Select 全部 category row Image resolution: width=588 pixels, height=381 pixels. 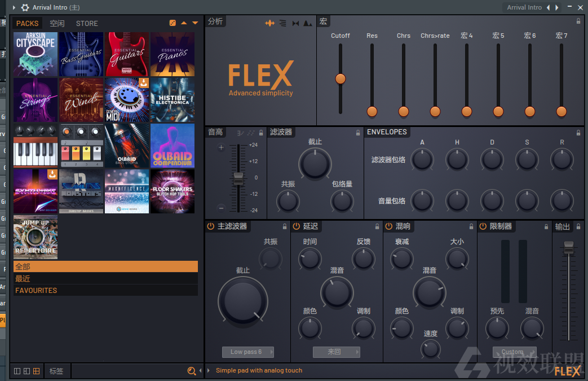tap(106, 266)
